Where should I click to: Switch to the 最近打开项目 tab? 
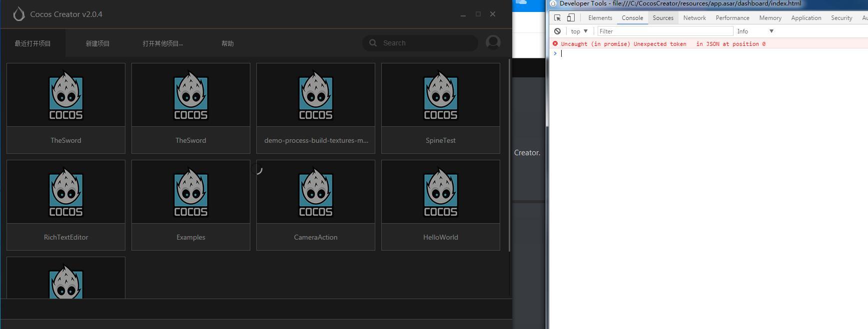click(x=33, y=43)
